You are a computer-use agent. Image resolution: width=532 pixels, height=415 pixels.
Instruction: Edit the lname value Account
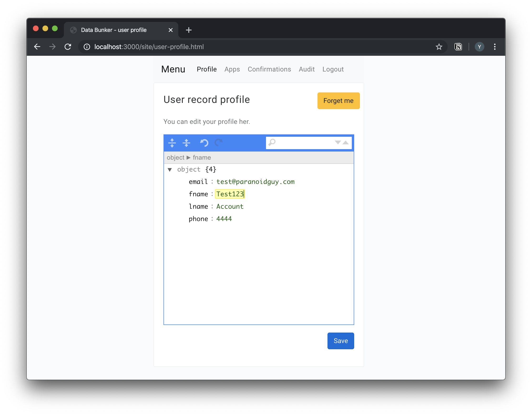pos(230,207)
